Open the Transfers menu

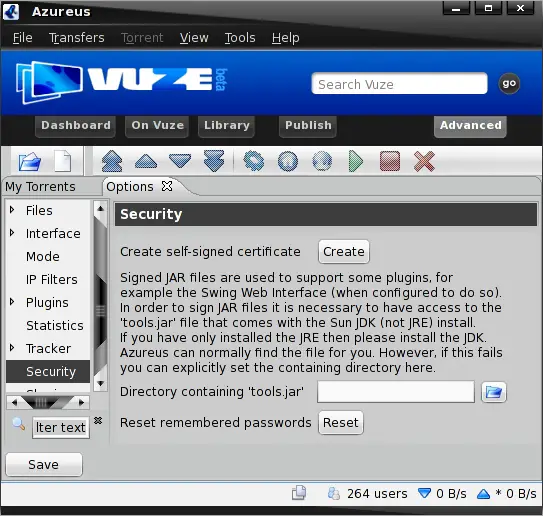tap(77, 37)
